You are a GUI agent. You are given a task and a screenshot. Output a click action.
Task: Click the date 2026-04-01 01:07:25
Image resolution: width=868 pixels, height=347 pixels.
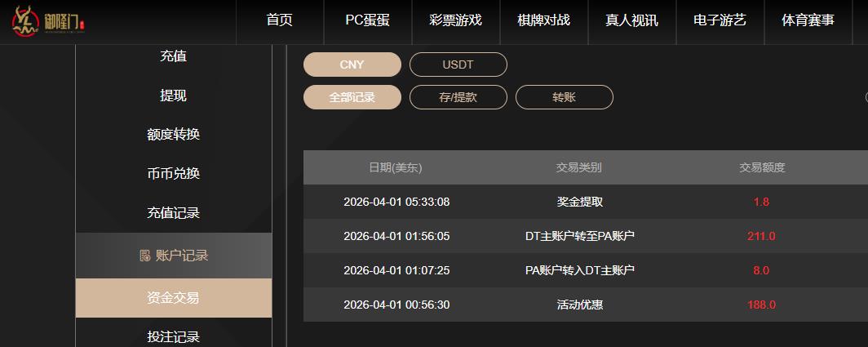(396, 270)
